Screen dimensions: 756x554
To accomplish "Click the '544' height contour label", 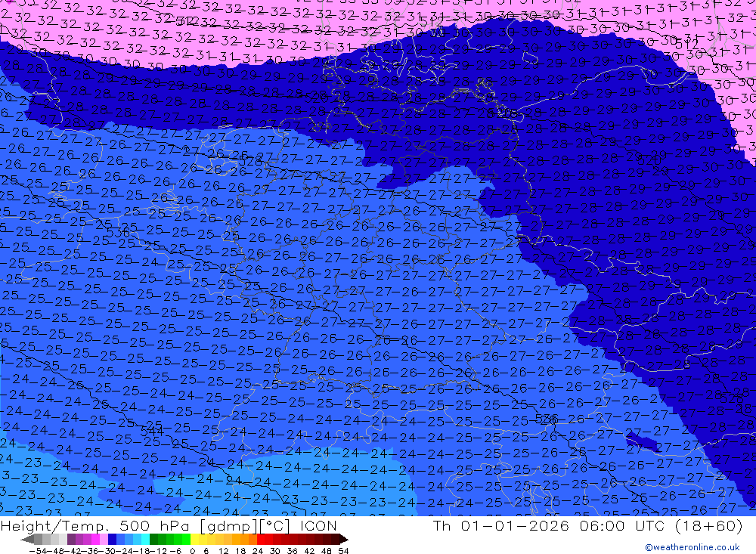I will (151, 429).
